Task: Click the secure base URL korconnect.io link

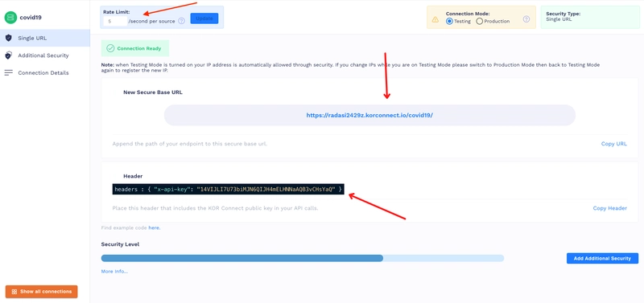Action: [369, 115]
